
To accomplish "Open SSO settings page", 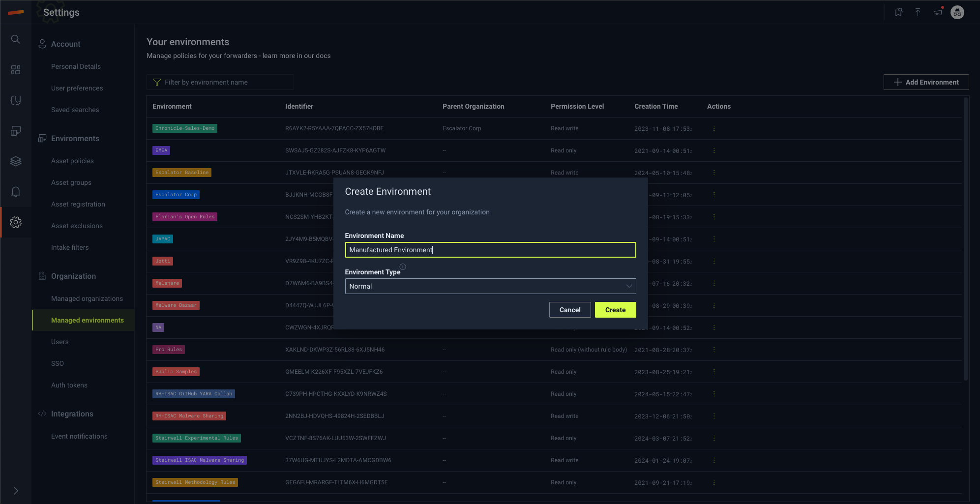I will [58, 363].
